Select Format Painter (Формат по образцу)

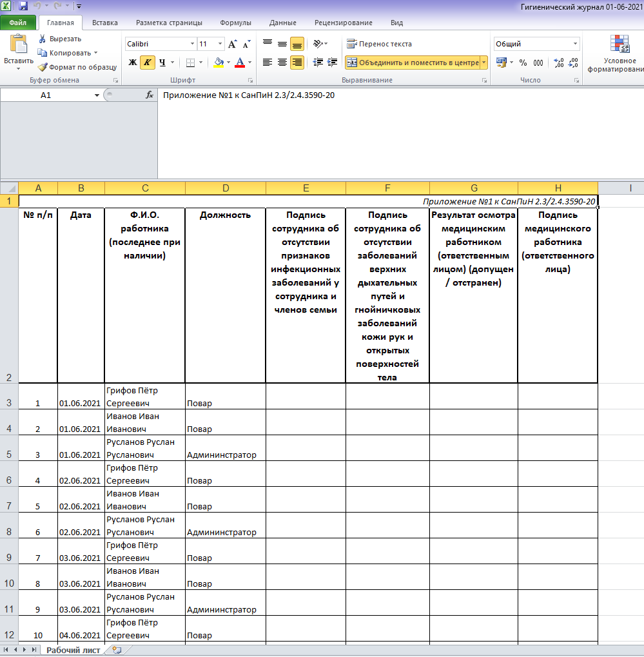pyautogui.click(x=77, y=67)
